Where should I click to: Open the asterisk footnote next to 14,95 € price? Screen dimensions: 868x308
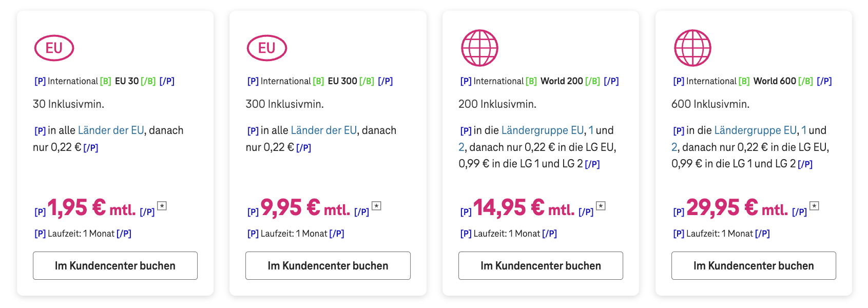pos(601,204)
